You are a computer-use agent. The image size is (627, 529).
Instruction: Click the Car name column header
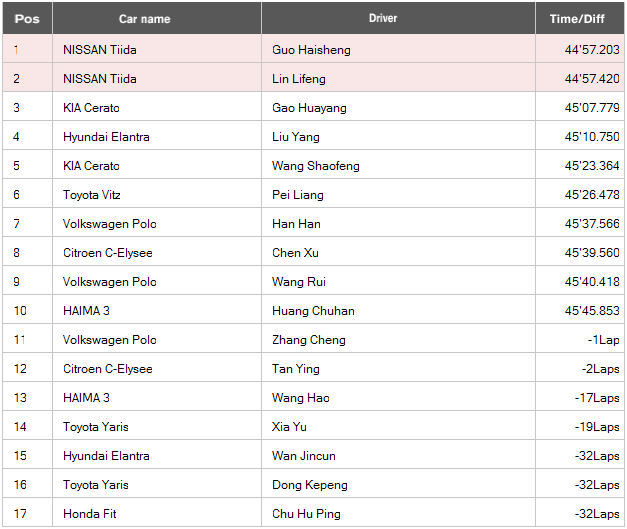coord(157,18)
